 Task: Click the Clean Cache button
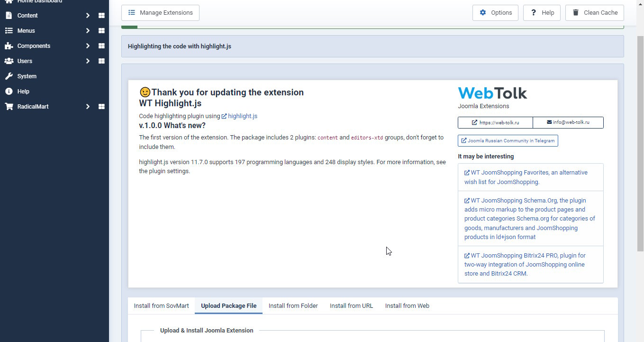pyautogui.click(x=595, y=13)
